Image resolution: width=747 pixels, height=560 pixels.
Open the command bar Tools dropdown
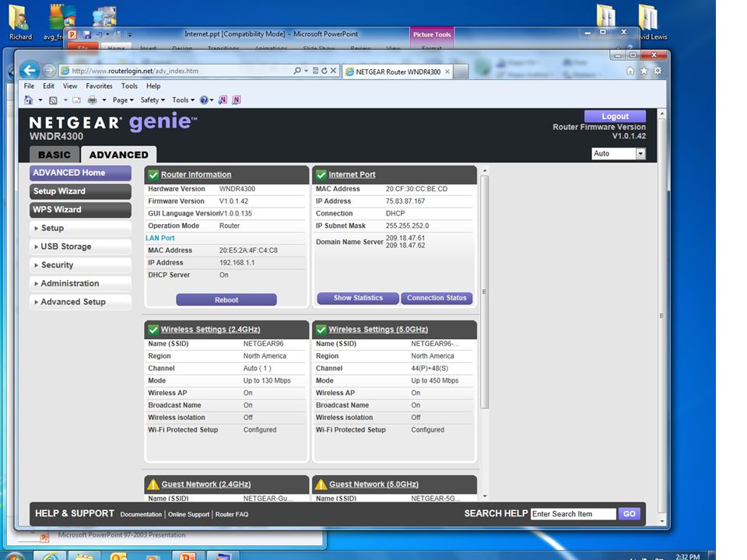[x=183, y=100]
